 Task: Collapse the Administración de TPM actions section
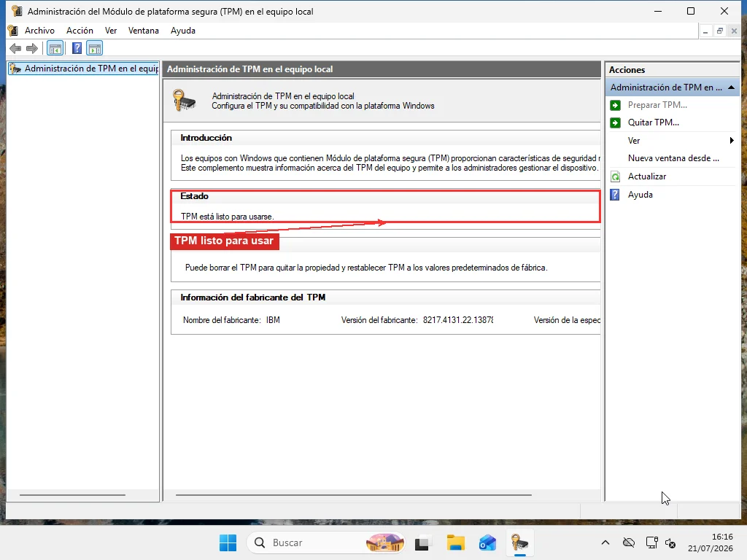[x=731, y=87]
